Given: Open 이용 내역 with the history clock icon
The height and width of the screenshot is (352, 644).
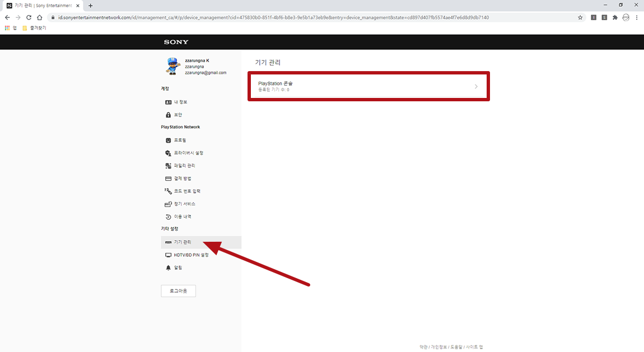Looking at the screenshot, I should (x=168, y=217).
